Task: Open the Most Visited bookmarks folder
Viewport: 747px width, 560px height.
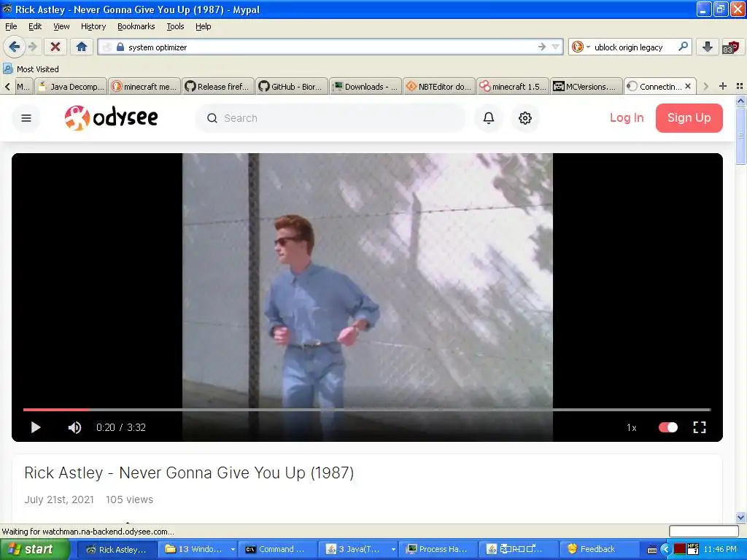Action: point(31,69)
